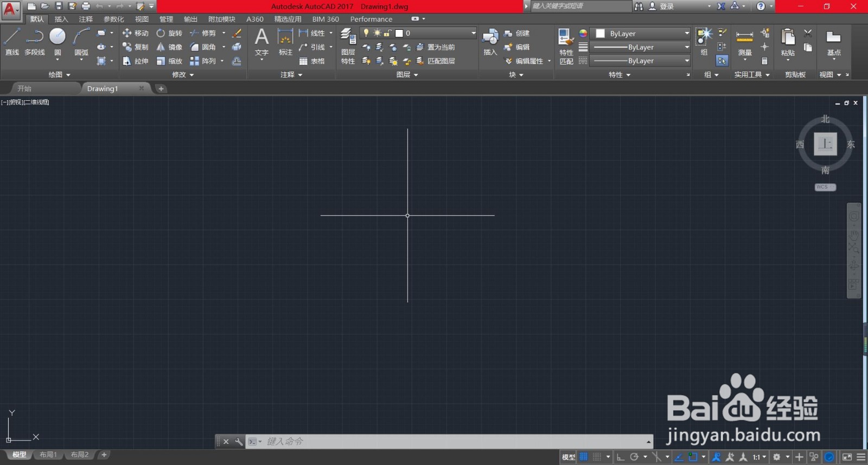Image resolution: width=868 pixels, height=465 pixels.
Task: Click 编辑属性 button
Action: [x=524, y=61]
